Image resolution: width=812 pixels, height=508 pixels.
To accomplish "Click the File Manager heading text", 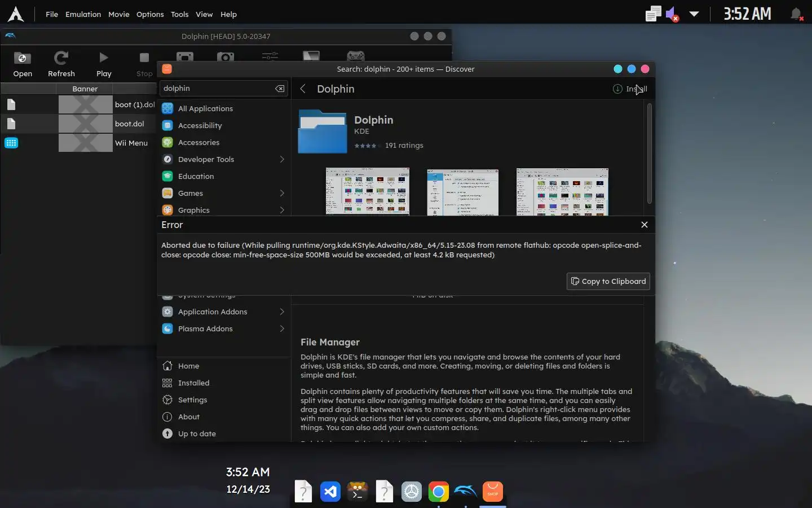I will (330, 342).
